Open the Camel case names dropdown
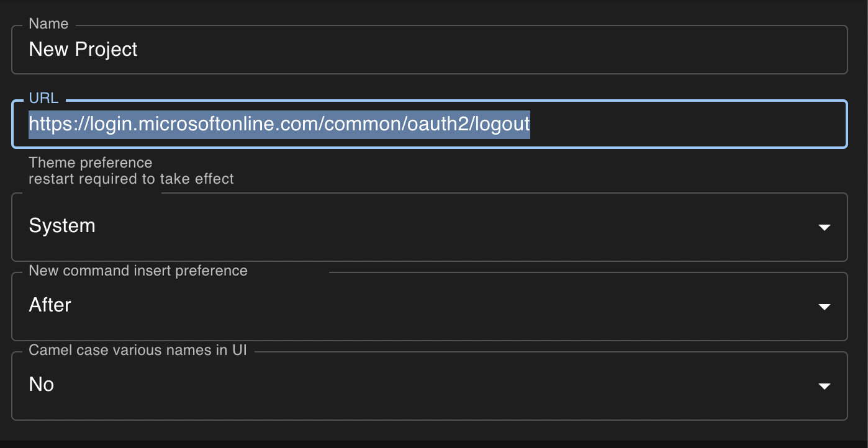Screen dimensions: 868x448 [825, 385]
